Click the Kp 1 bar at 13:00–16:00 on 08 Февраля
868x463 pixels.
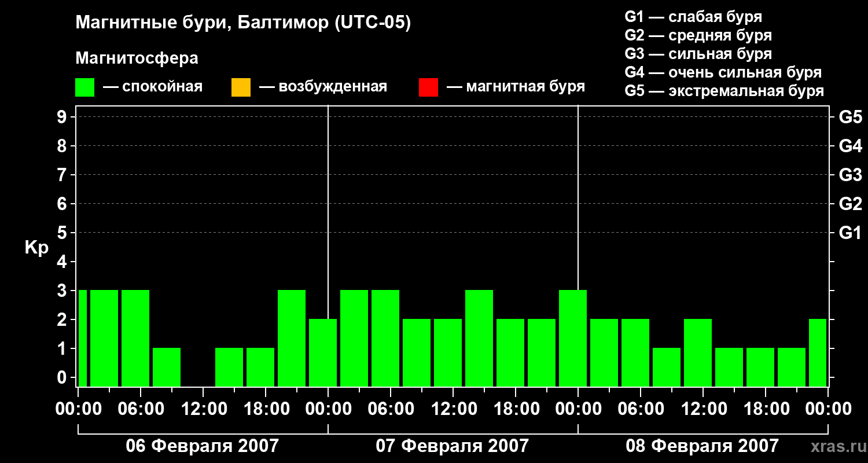(x=729, y=367)
